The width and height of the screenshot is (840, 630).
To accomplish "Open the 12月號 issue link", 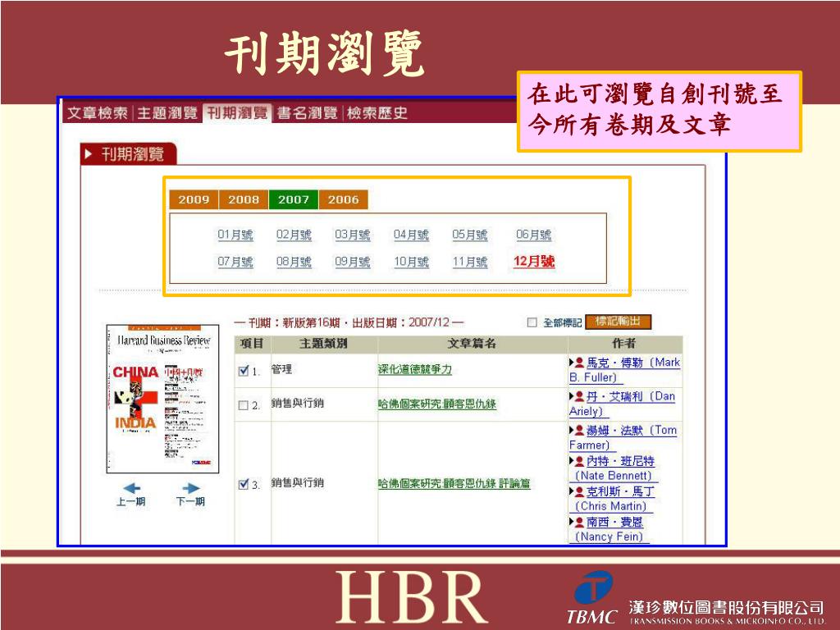I will coord(533,262).
